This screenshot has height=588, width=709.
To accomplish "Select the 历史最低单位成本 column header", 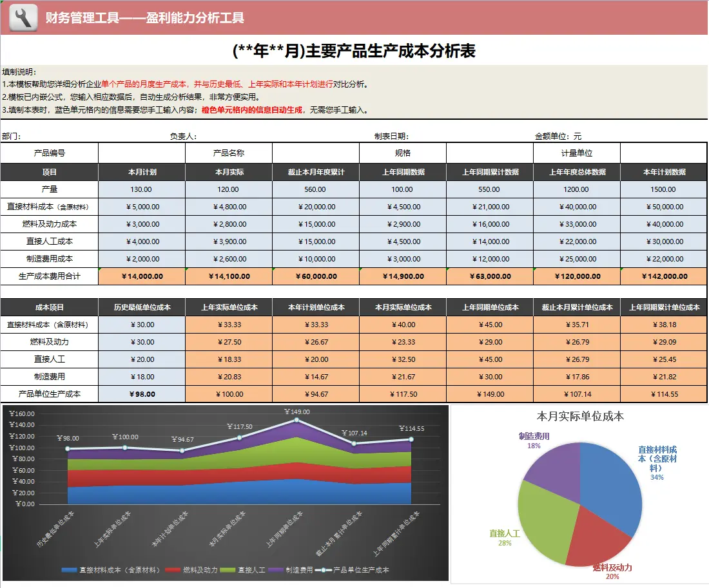I will [142, 307].
